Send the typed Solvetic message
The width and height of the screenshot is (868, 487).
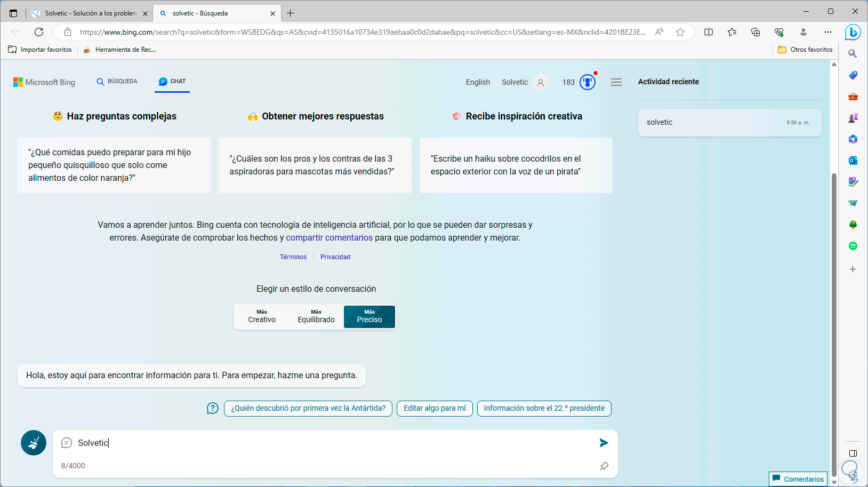tap(604, 443)
